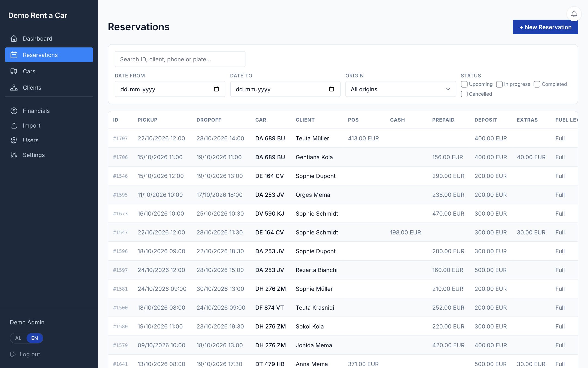The width and height of the screenshot is (588, 368).
Task: Click the Date From input field
Action: (x=170, y=89)
